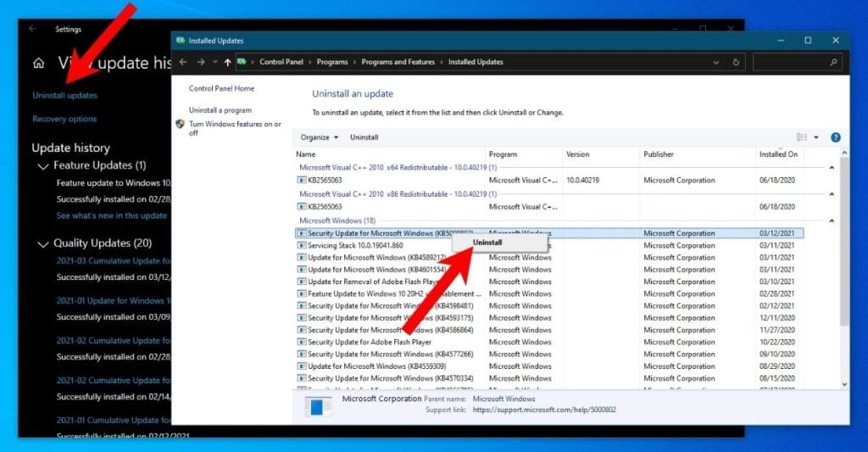Viewport: 868px width, 452px height.
Task: Collapse the Microsoft Windows (18) group
Action: pos(832,220)
